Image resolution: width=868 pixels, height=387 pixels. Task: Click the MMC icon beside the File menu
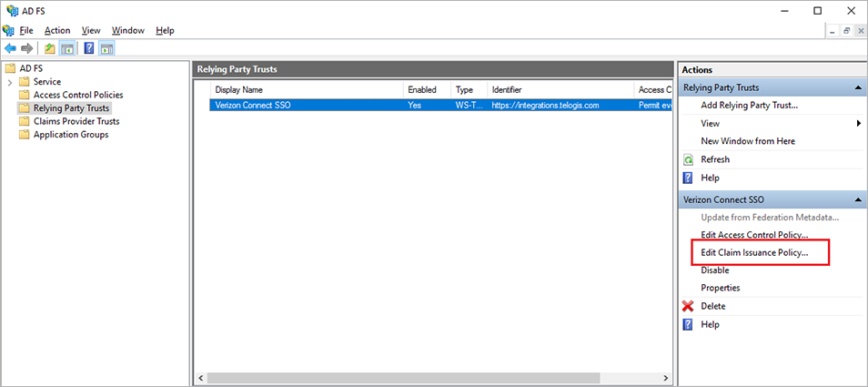click(8, 30)
